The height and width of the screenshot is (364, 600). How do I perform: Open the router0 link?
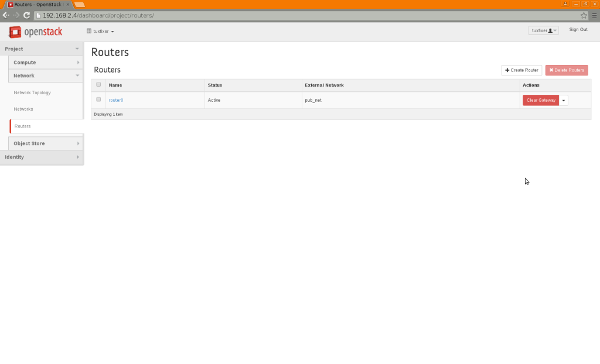click(116, 100)
